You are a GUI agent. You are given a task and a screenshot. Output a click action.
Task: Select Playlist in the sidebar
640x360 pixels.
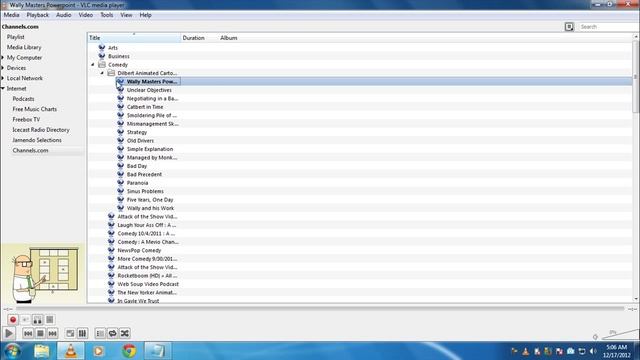[x=16, y=37]
